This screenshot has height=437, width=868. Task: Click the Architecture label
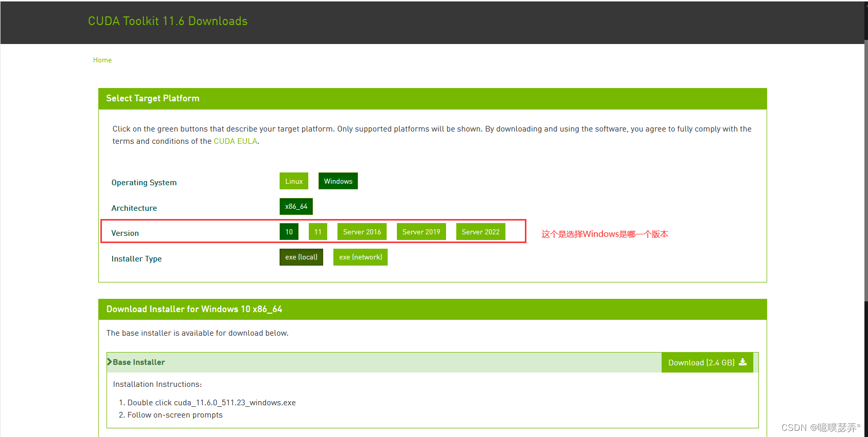click(134, 208)
